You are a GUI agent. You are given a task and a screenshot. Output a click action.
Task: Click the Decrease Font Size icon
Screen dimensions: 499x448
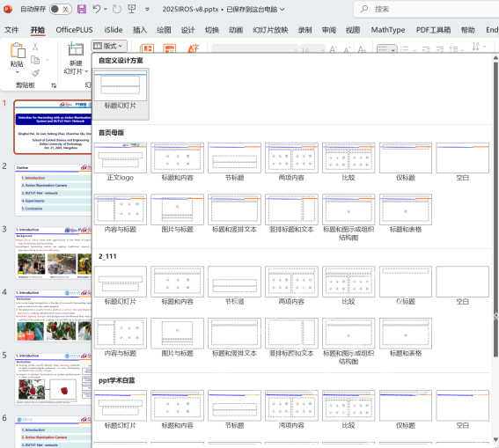(x=348, y=49)
